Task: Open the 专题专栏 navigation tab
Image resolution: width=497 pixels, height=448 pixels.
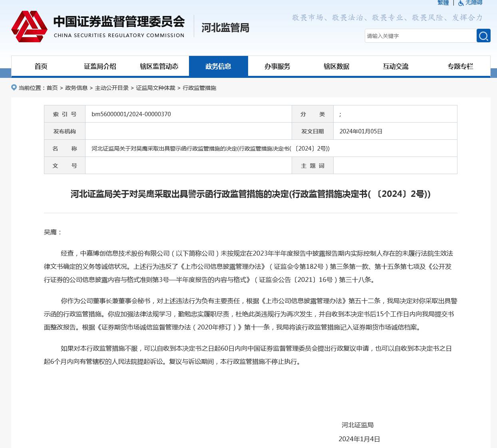Action: [460, 66]
